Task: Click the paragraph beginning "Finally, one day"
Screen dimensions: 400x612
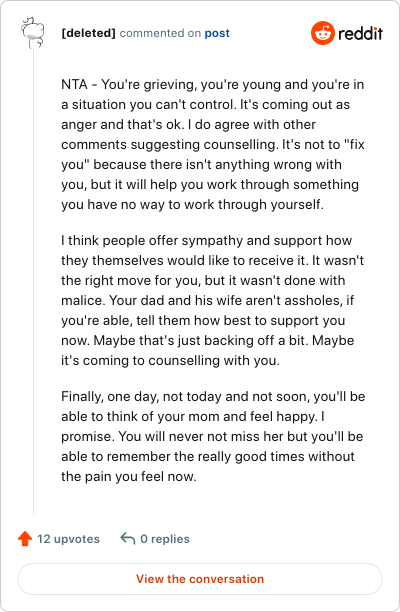Action: pos(213,436)
